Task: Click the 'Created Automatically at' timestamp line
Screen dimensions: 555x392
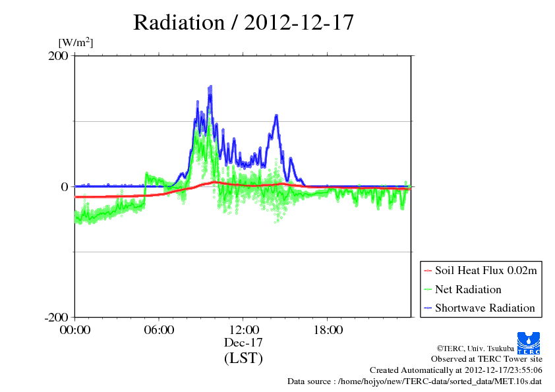Action: click(456, 370)
